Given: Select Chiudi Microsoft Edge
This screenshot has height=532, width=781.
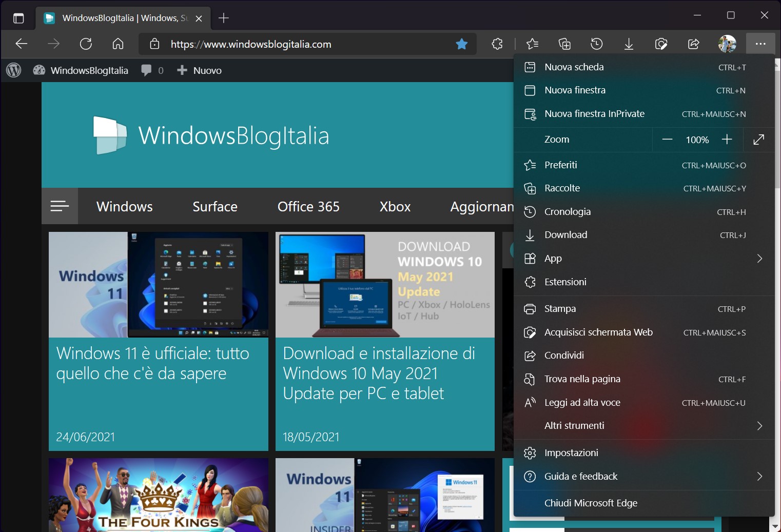Looking at the screenshot, I should (x=644, y=503).
